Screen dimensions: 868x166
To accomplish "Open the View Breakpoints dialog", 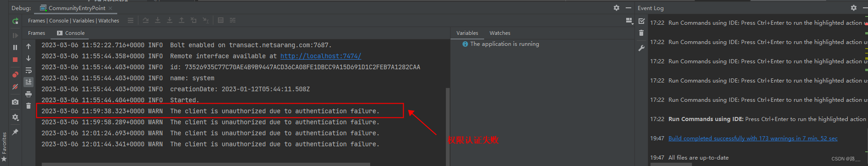I will [15, 74].
